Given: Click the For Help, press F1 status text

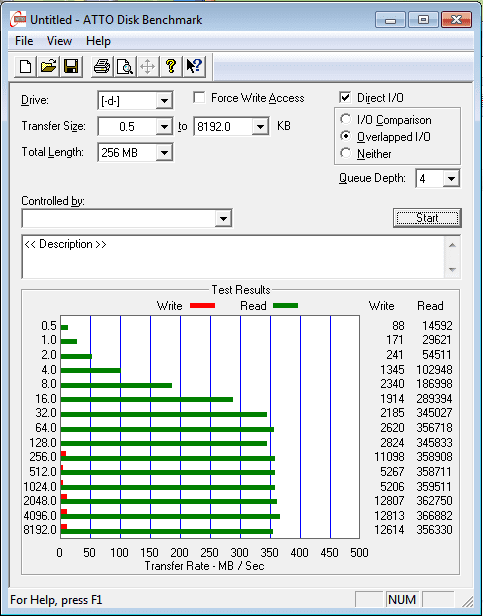Looking at the screenshot, I should [x=56, y=600].
